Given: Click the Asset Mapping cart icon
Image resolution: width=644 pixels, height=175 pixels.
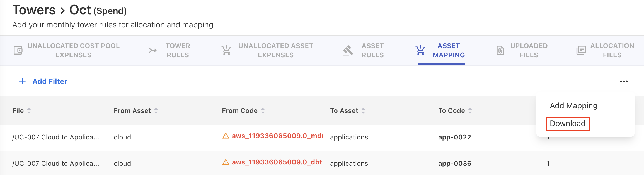Looking at the screenshot, I should [x=420, y=50].
